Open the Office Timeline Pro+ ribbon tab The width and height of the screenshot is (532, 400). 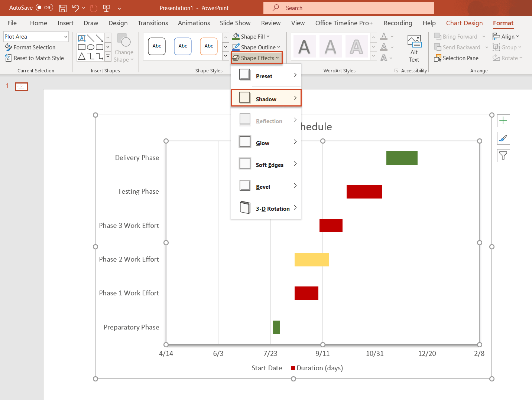pos(343,23)
